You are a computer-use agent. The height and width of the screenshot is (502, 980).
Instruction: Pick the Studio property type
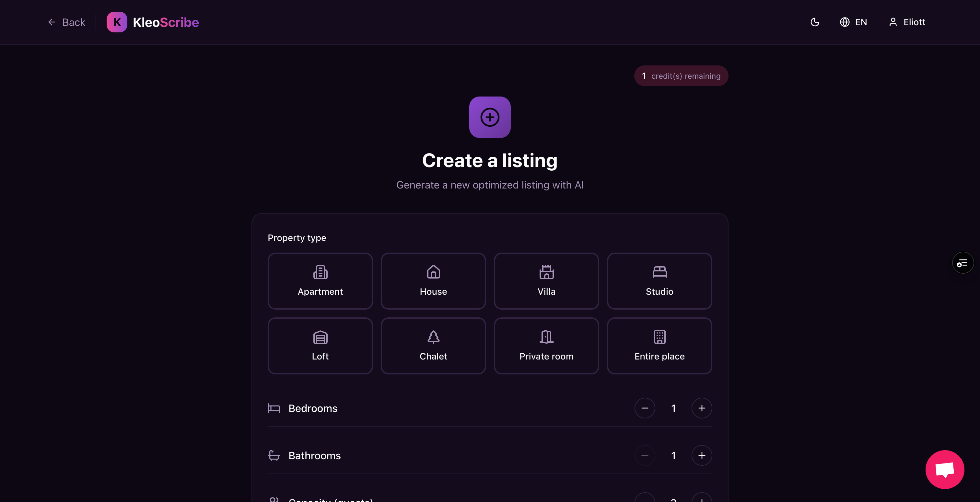click(659, 281)
